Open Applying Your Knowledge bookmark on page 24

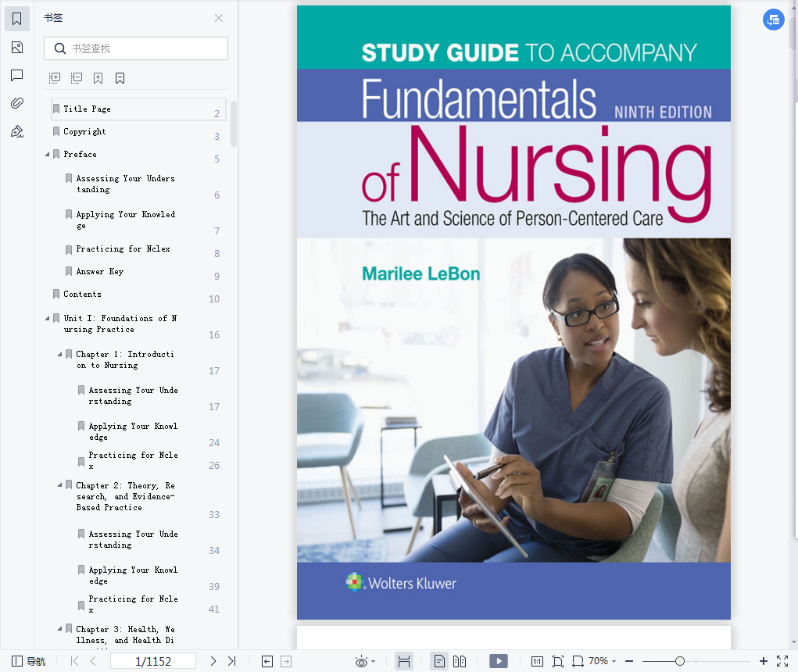(x=134, y=431)
